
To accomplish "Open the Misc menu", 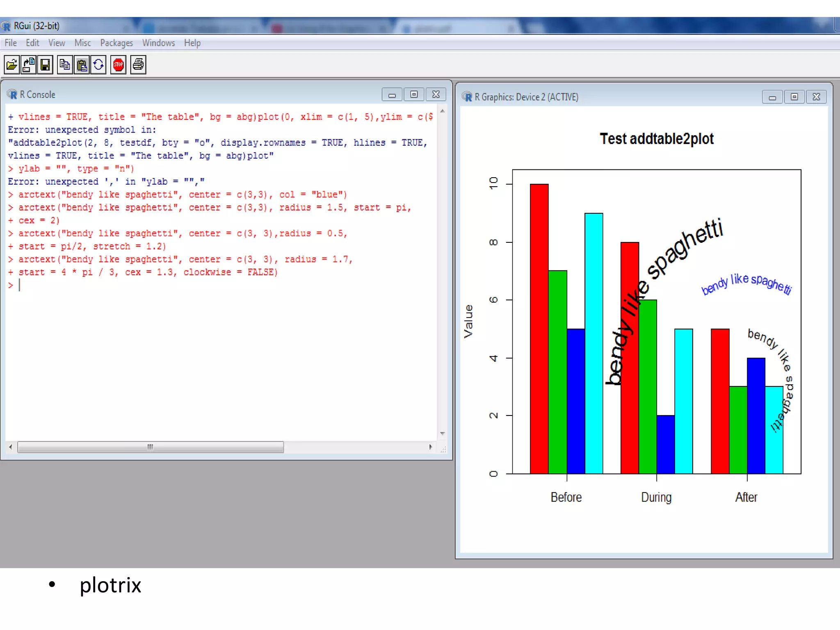I will tap(82, 43).
